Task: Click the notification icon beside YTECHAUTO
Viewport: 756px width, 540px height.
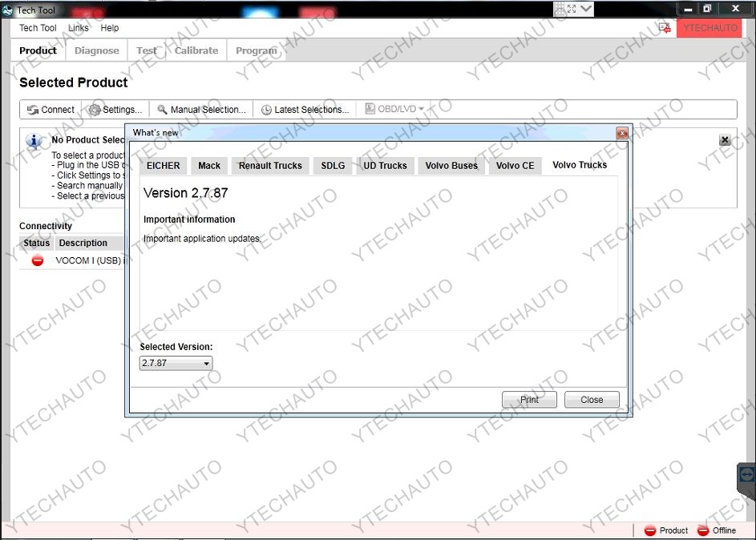Action: click(x=664, y=27)
